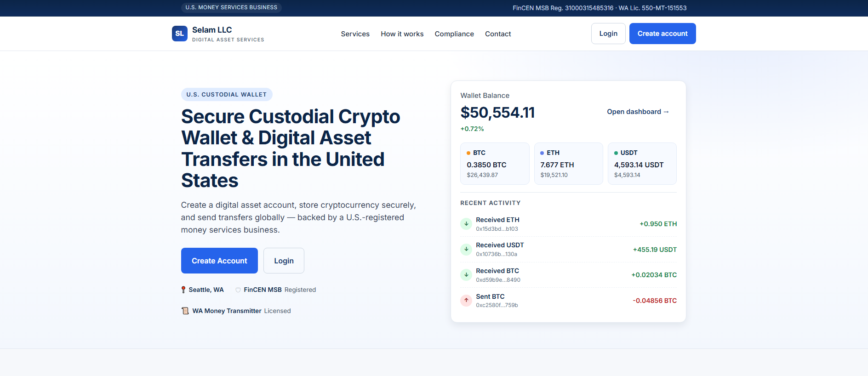The image size is (868, 376).
Task: Click the WA Money Transmitter scroll icon
Action: point(185,311)
